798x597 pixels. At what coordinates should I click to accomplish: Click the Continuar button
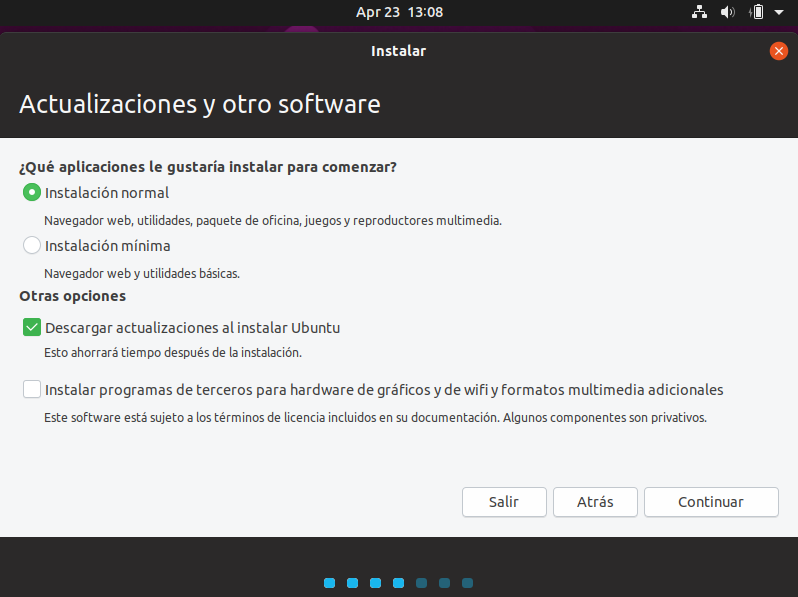(711, 502)
